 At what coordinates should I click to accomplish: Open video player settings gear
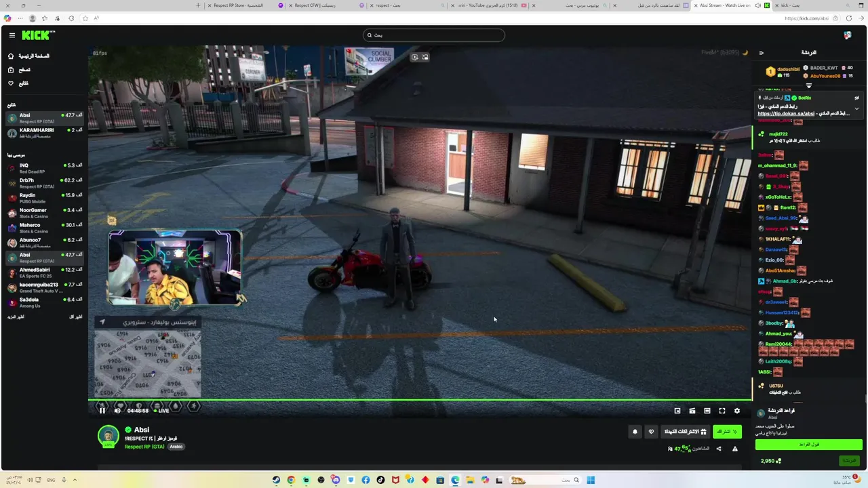coord(737,411)
